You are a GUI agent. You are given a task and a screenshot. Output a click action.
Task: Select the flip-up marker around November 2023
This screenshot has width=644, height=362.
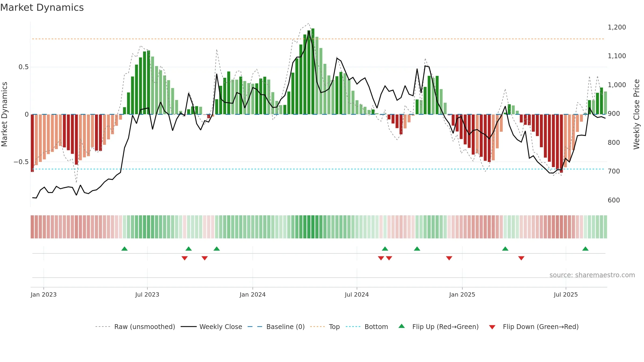click(217, 249)
